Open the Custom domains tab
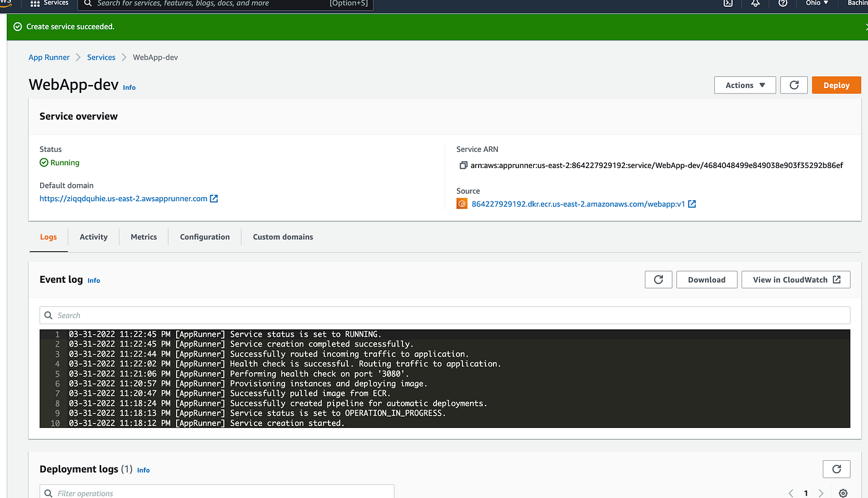Image resolution: width=868 pixels, height=498 pixels. [283, 237]
